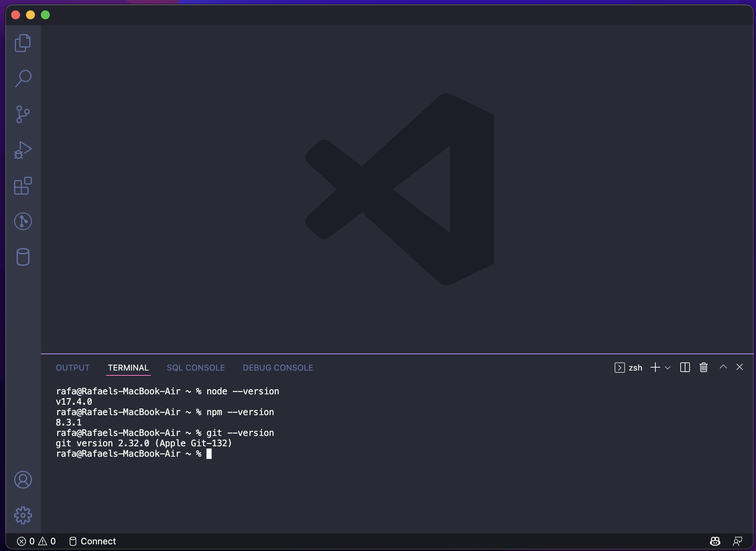Click the git version 2.32.0 output line
Viewport: 756px width, 551px height.
pyautogui.click(x=144, y=443)
